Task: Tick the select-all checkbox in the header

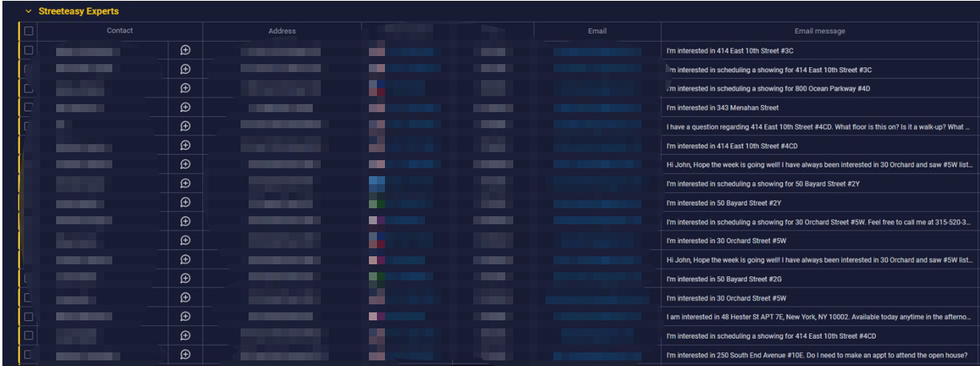Action: click(x=29, y=31)
